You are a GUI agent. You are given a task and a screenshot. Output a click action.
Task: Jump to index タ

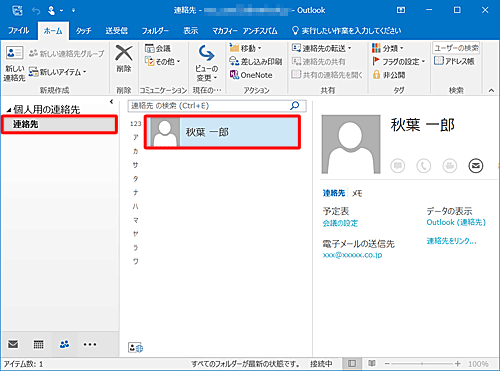135,179
